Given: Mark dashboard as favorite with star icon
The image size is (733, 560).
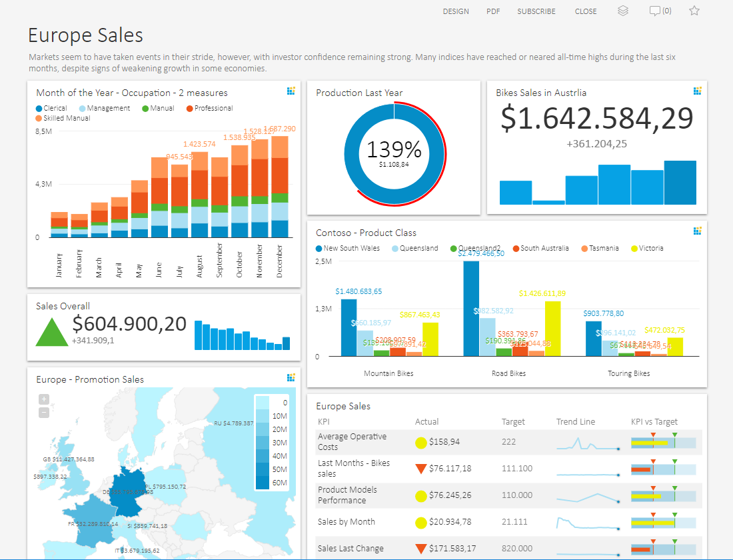Looking at the screenshot, I should point(694,11).
